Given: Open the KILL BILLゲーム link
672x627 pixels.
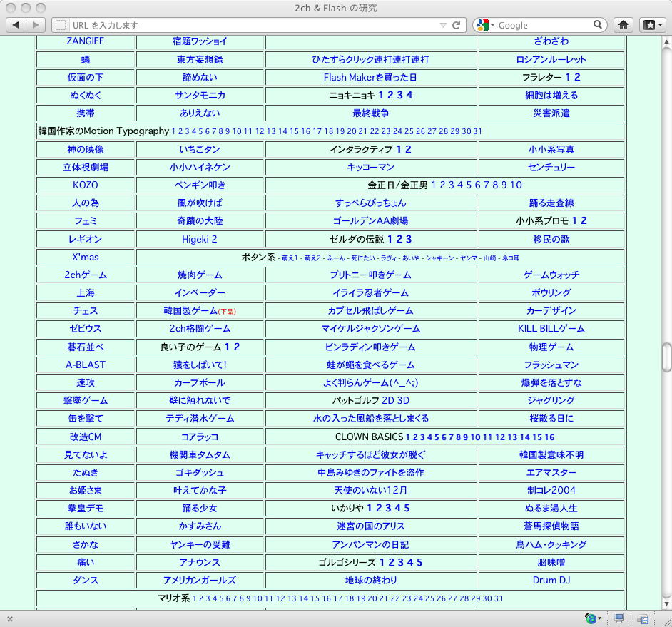Looking at the screenshot, I should tap(551, 329).
